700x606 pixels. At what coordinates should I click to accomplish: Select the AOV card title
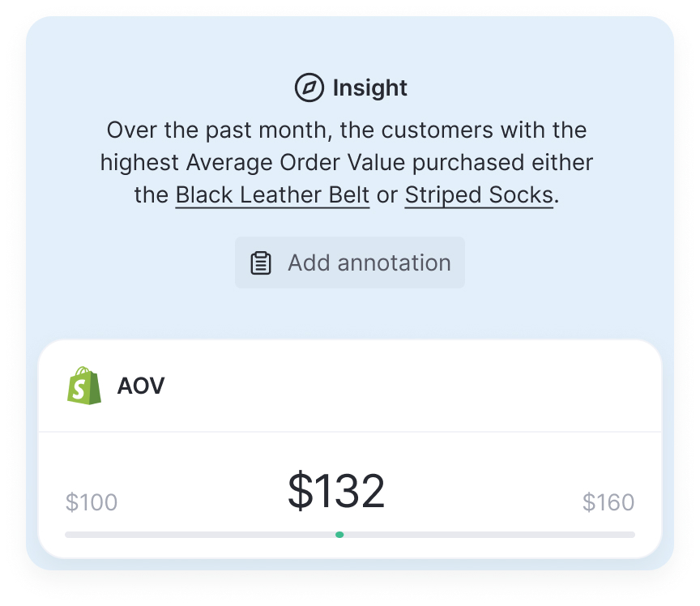click(141, 386)
